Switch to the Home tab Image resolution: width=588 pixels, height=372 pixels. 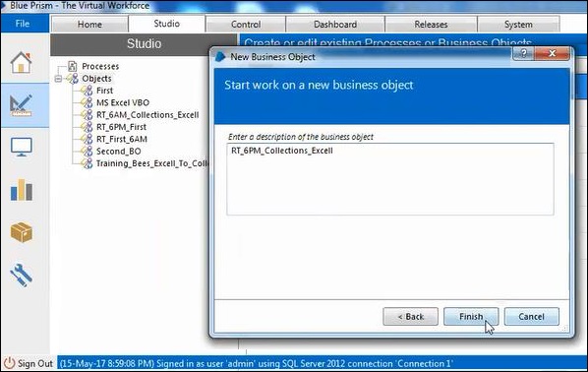tap(89, 25)
